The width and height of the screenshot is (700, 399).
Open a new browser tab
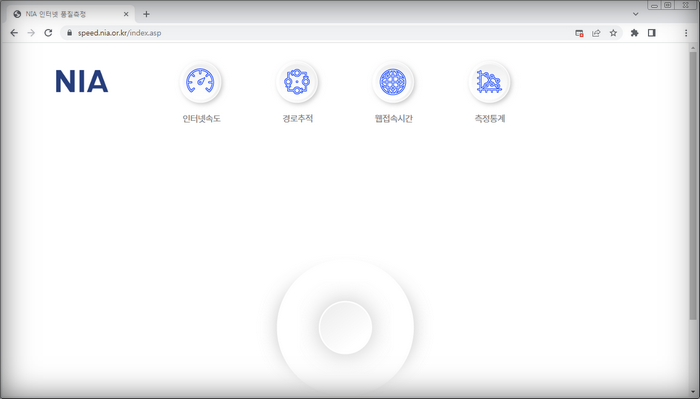coord(146,14)
